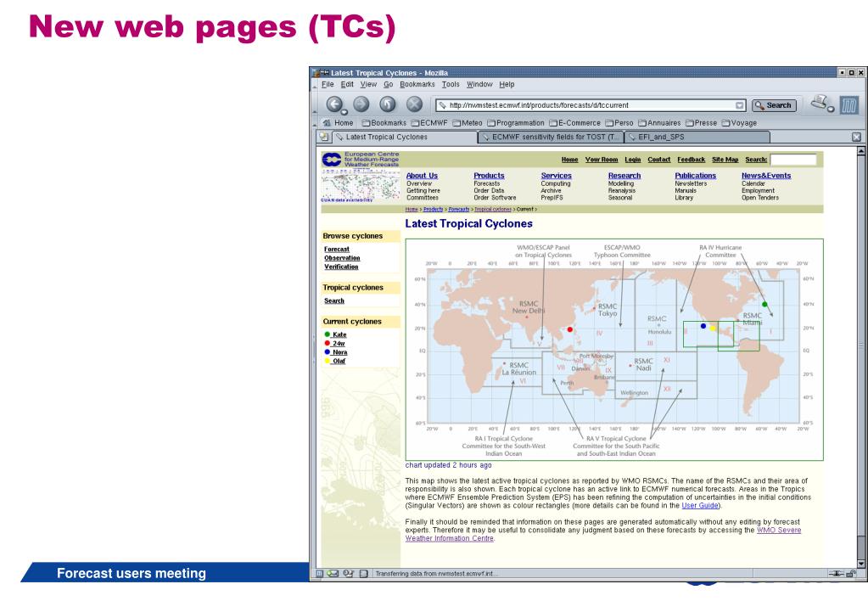Click the Site Map link in header
Viewport: 868px width, 601px height.
click(x=725, y=160)
